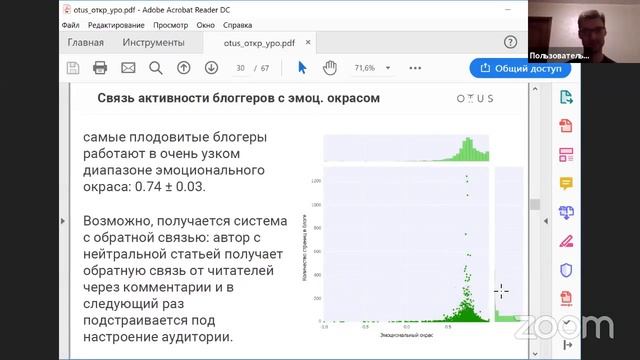Screen dimensions: 640x360
Task: Click the scrollbar down arrow
Action: click(535, 354)
